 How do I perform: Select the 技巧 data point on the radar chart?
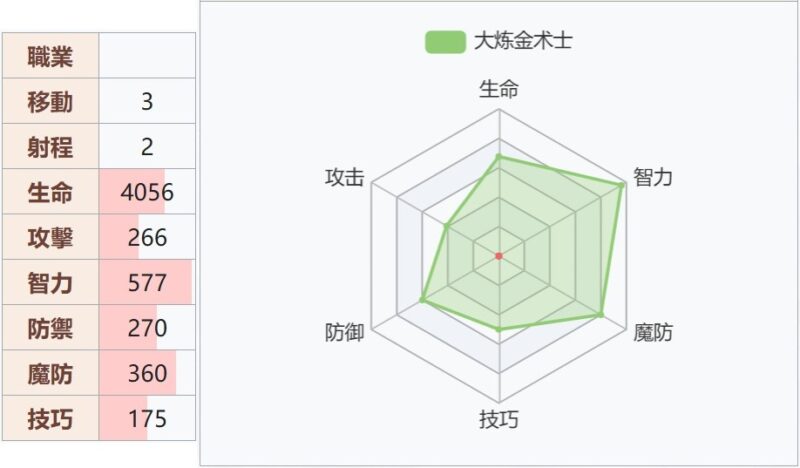pos(499,329)
